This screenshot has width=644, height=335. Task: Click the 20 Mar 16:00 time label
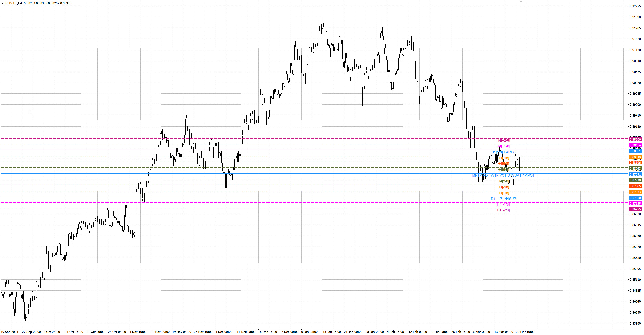tap(525, 332)
